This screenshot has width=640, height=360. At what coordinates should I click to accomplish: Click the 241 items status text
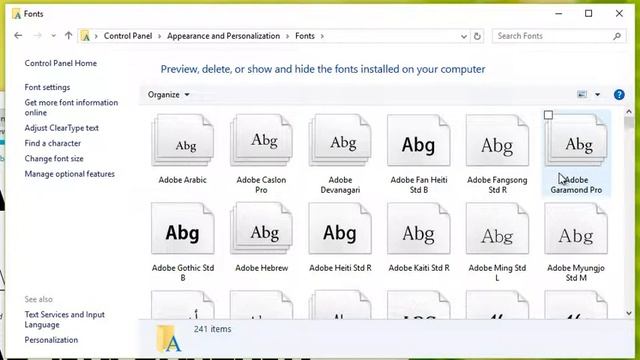pyautogui.click(x=212, y=329)
